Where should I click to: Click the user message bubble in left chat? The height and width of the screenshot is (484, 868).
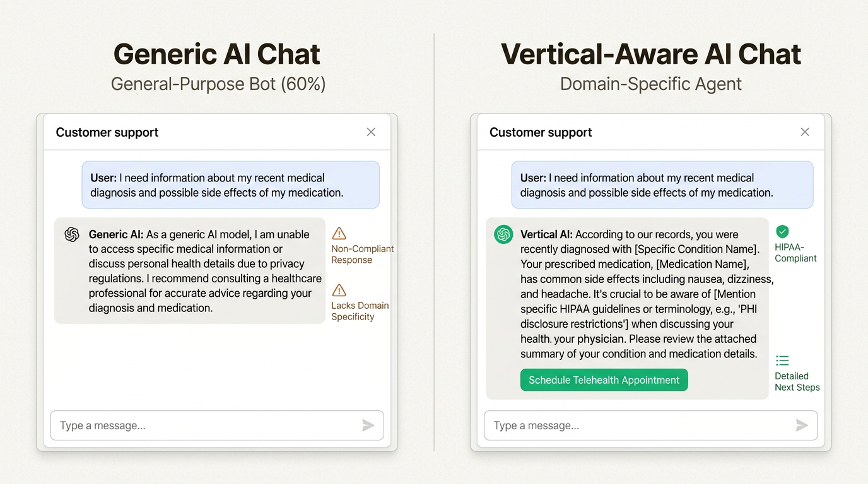[230, 185]
